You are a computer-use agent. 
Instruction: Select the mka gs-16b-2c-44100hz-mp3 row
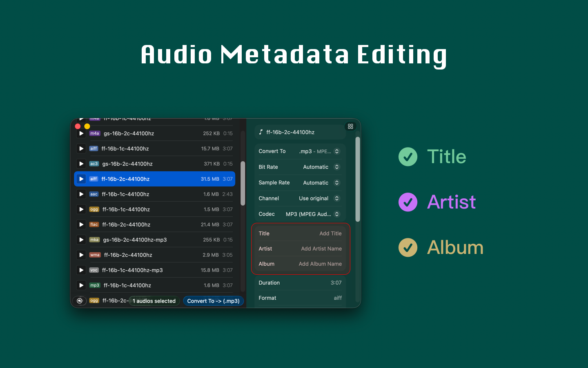155,240
